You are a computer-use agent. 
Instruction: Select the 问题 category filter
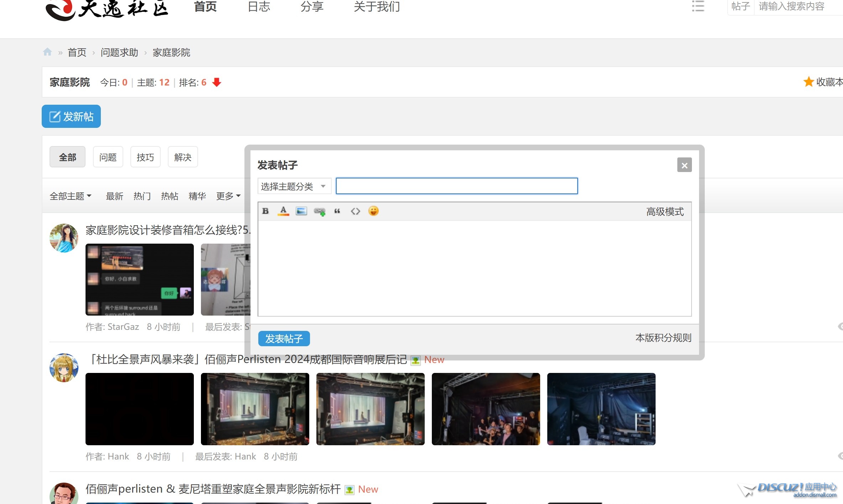[108, 157]
